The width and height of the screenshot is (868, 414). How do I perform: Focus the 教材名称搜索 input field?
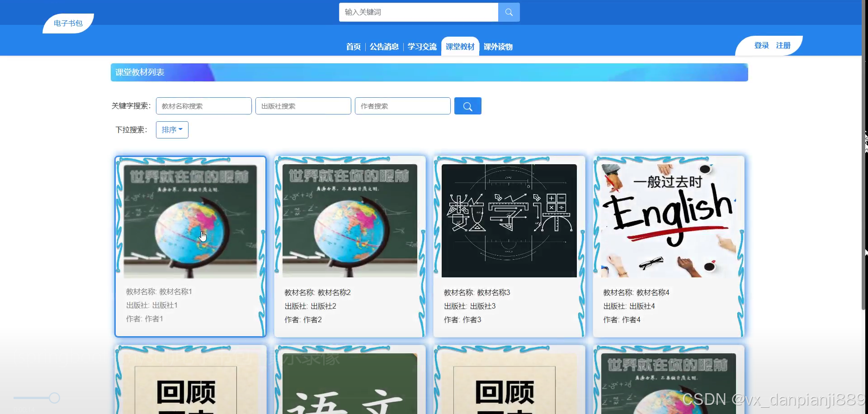point(204,106)
